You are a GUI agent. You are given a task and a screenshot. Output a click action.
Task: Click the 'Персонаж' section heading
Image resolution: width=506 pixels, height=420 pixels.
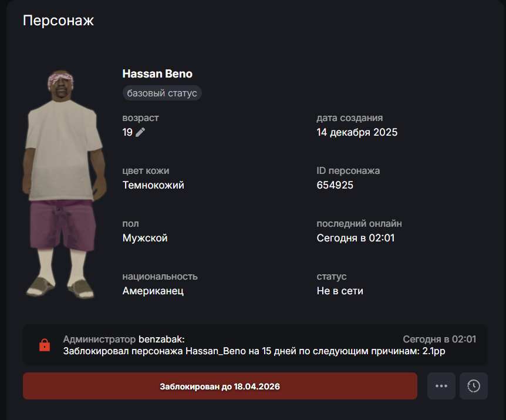click(x=59, y=21)
